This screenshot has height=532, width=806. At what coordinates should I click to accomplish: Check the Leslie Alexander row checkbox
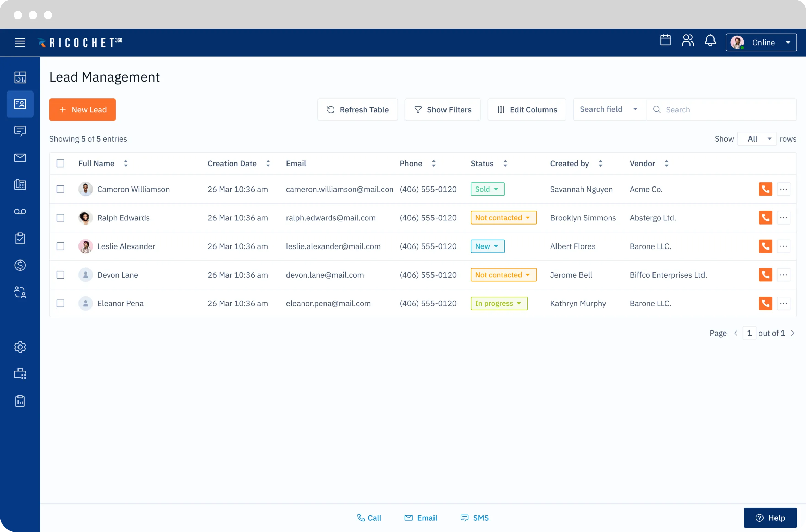click(x=60, y=246)
